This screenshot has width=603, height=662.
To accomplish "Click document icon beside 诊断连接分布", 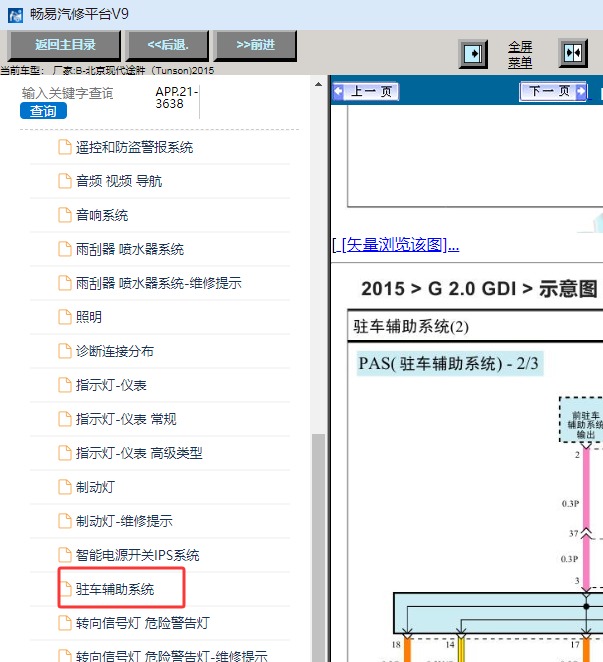I will (65, 351).
